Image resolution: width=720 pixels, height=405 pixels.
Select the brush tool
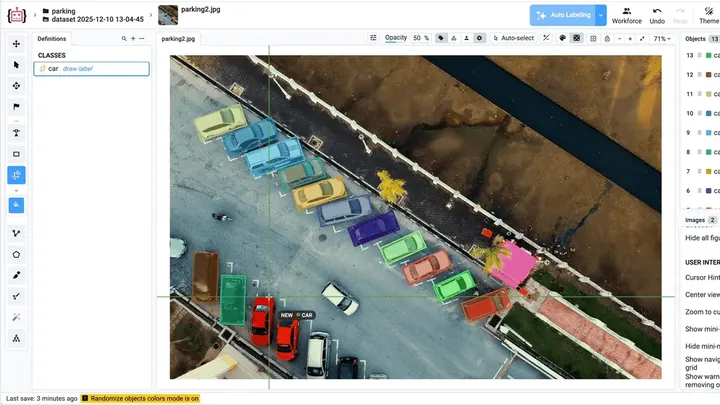tap(17, 275)
